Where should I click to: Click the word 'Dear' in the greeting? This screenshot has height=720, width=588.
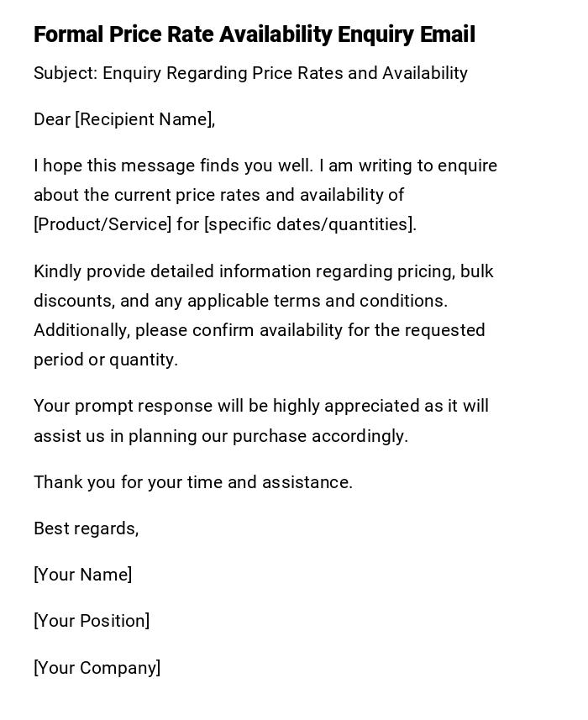[52, 119]
